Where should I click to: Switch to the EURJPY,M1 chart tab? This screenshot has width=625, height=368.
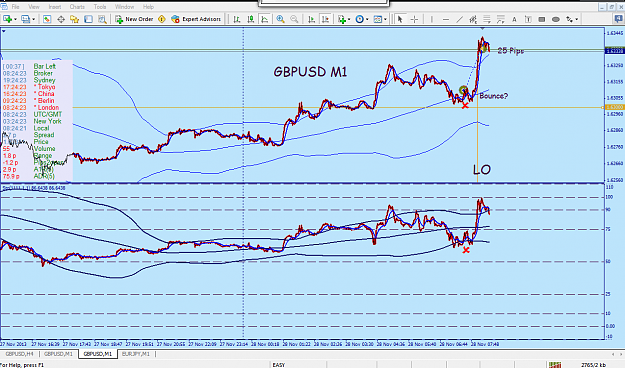(x=136, y=354)
